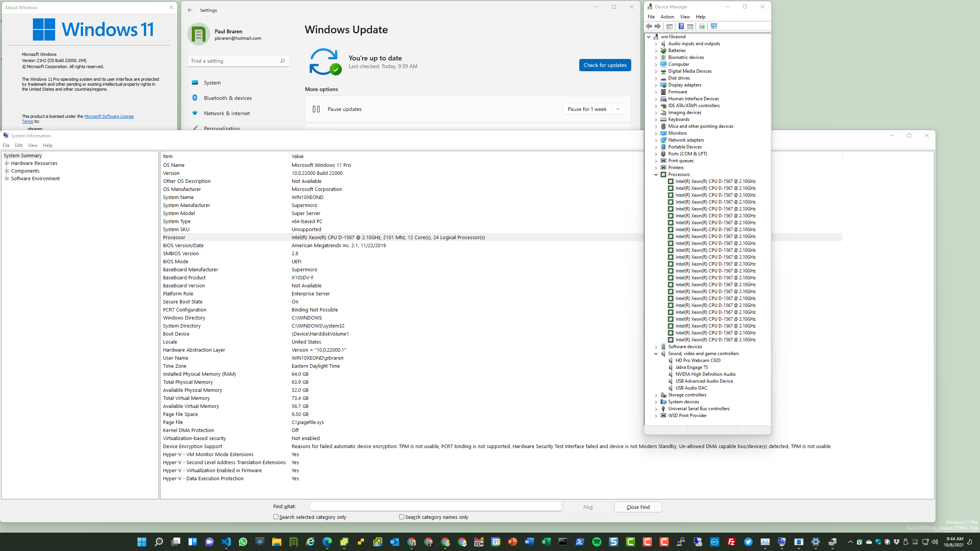Select Processor row in System Information
The width and height of the screenshot is (980, 551).
tap(501, 237)
